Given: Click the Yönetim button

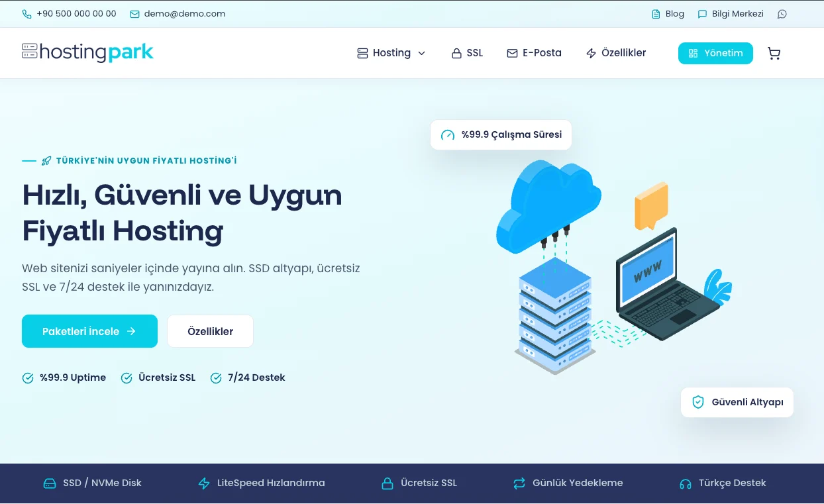Looking at the screenshot, I should 715,53.
